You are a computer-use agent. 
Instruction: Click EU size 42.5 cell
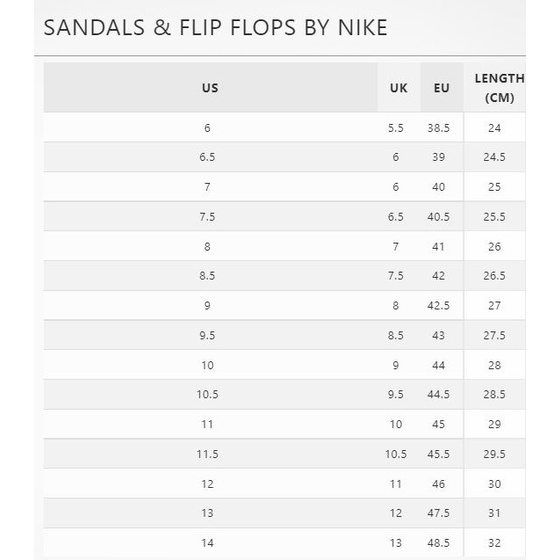point(439,305)
